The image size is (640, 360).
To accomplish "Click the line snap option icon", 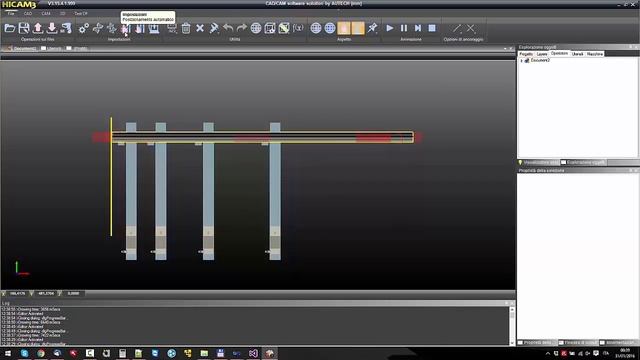I will [457, 28].
